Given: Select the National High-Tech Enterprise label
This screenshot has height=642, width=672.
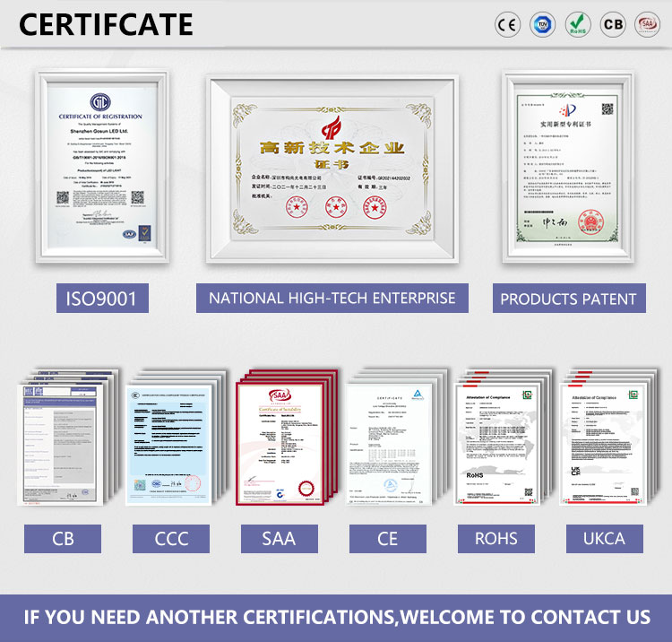Looking at the screenshot, I should point(332,298).
